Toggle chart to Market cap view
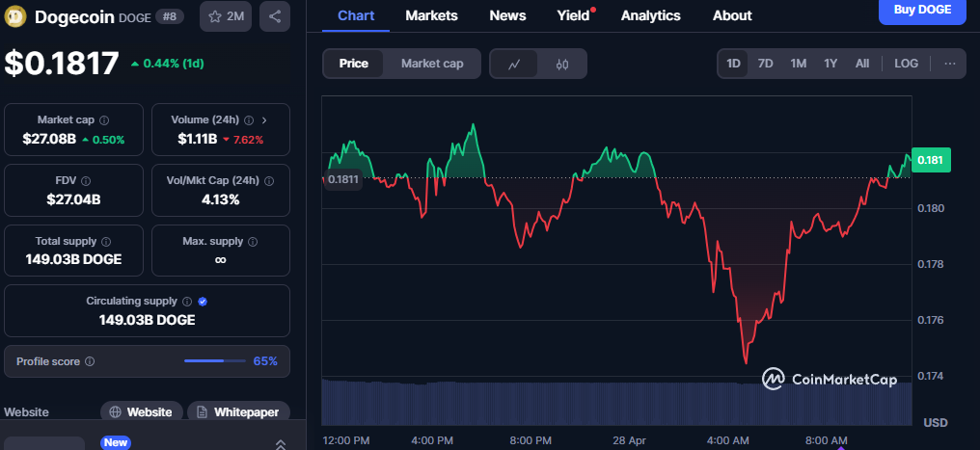 coord(432,64)
